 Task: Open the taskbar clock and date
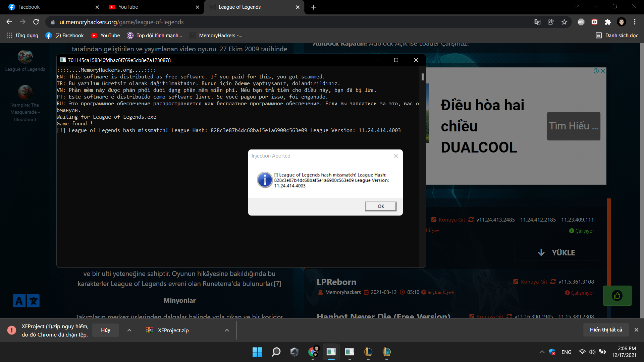click(624, 352)
